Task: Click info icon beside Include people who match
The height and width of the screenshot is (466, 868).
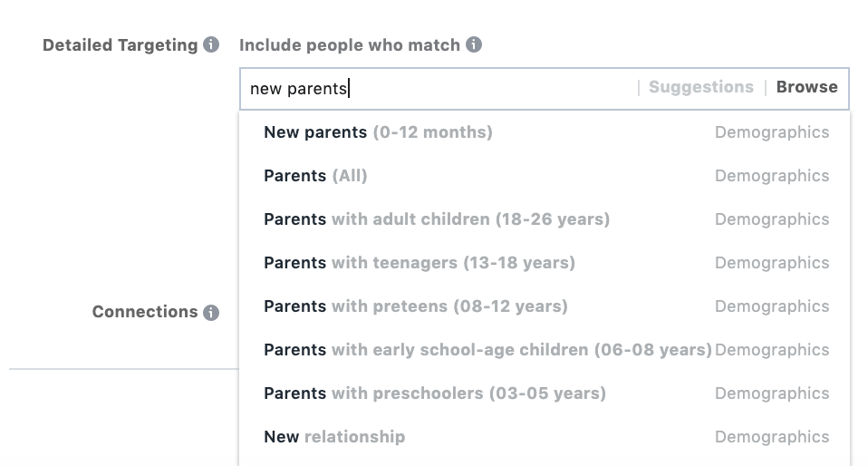Action: click(x=474, y=44)
